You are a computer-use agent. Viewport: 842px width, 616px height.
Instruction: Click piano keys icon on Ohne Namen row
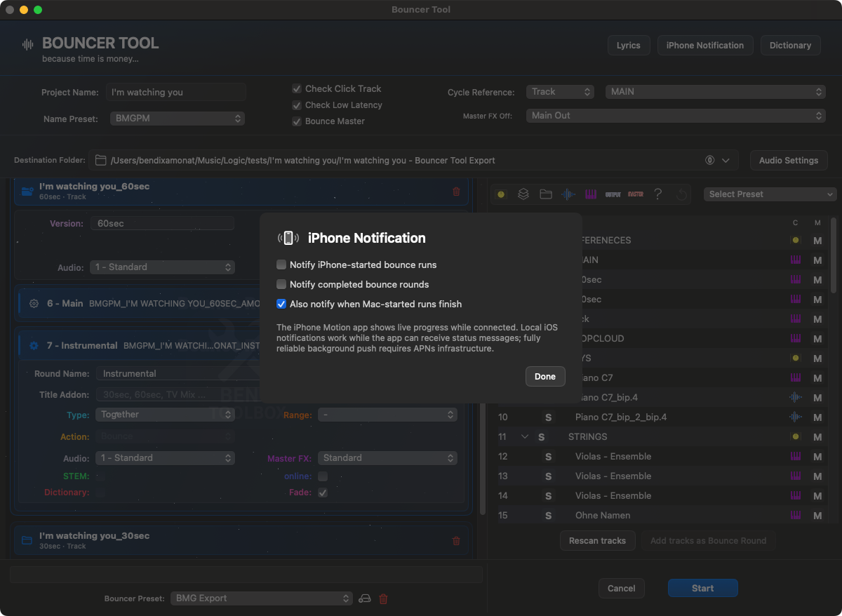[796, 515]
